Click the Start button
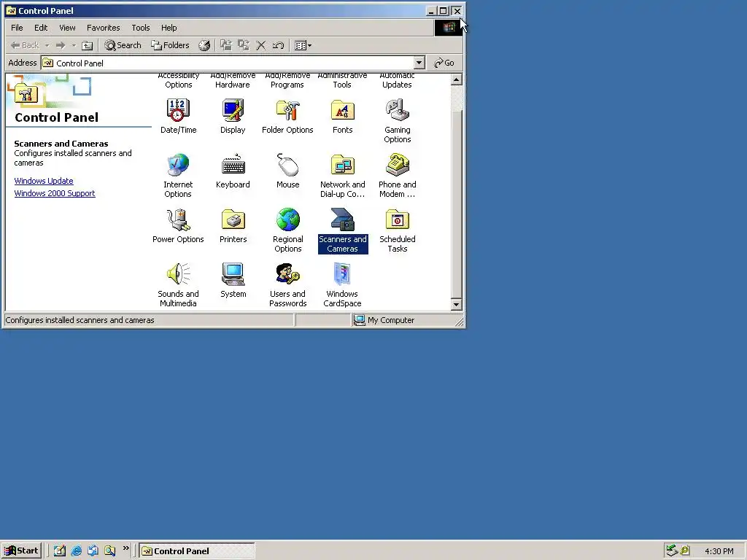Image resolution: width=747 pixels, height=560 pixels. [x=21, y=551]
